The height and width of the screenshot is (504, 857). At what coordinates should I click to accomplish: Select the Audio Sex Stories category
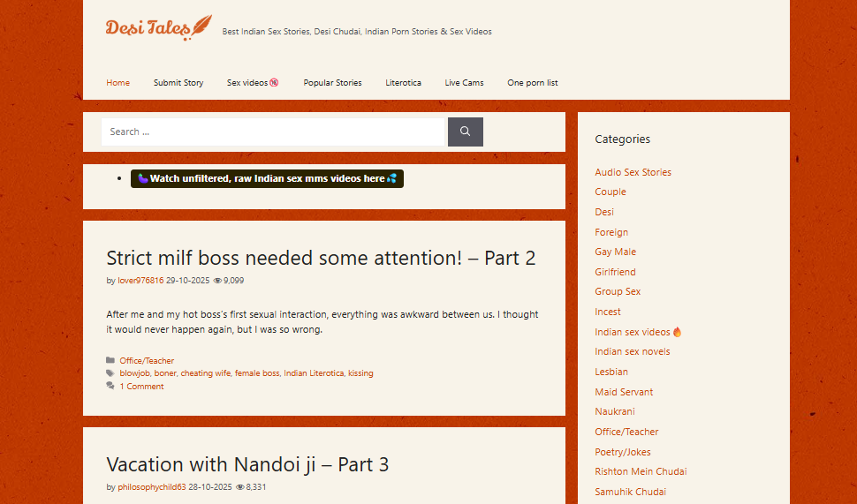pos(633,172)
